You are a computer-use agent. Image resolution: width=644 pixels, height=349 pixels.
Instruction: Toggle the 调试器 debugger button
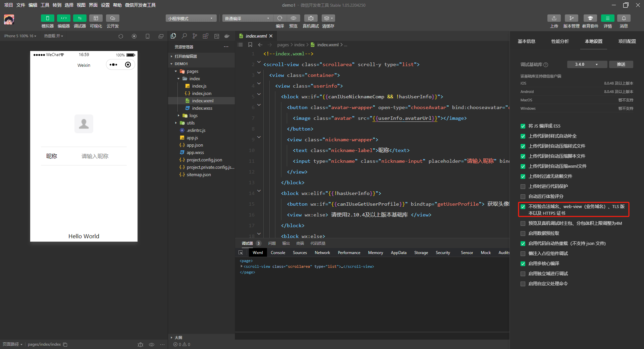[79, 18]
